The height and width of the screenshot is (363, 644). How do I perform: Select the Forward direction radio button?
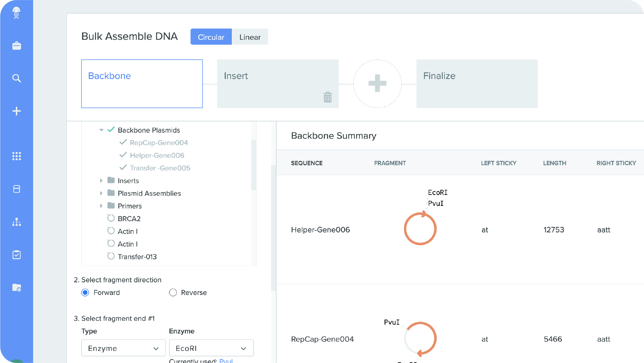pos(85,292)
